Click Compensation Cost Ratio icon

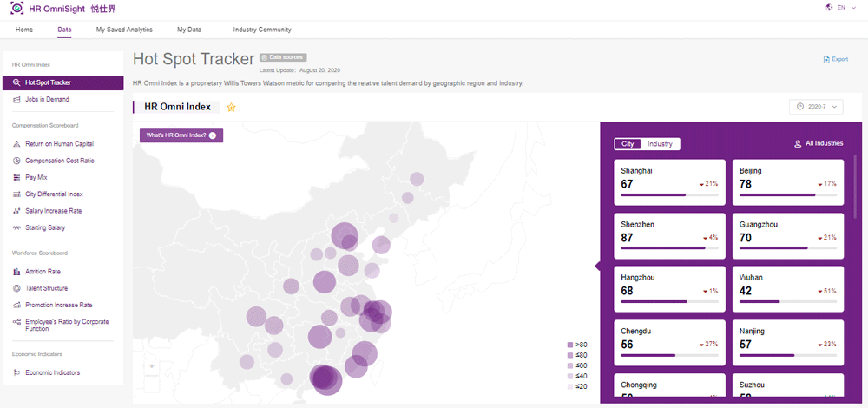[x=16, y=161]
